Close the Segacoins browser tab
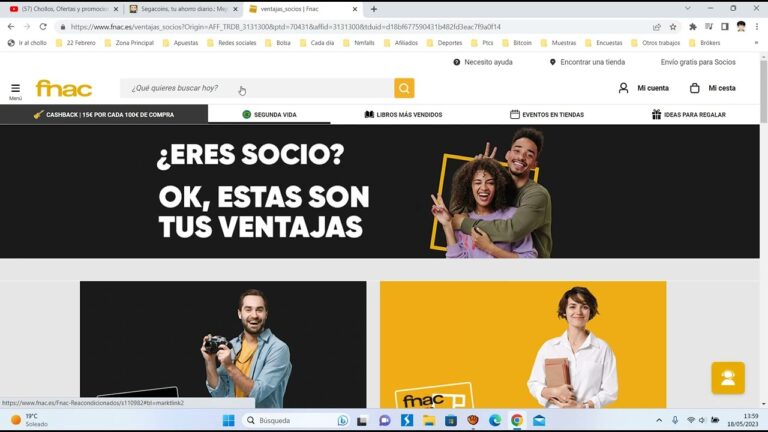768x432 pixels. click(x=235, y=9)
